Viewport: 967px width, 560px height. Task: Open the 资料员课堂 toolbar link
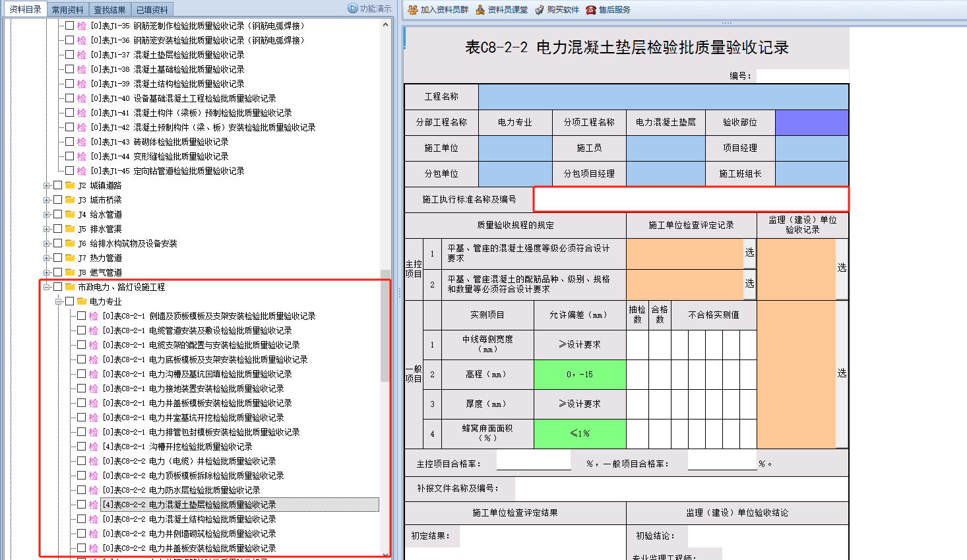pyautogui.click(x=501, y=9)
